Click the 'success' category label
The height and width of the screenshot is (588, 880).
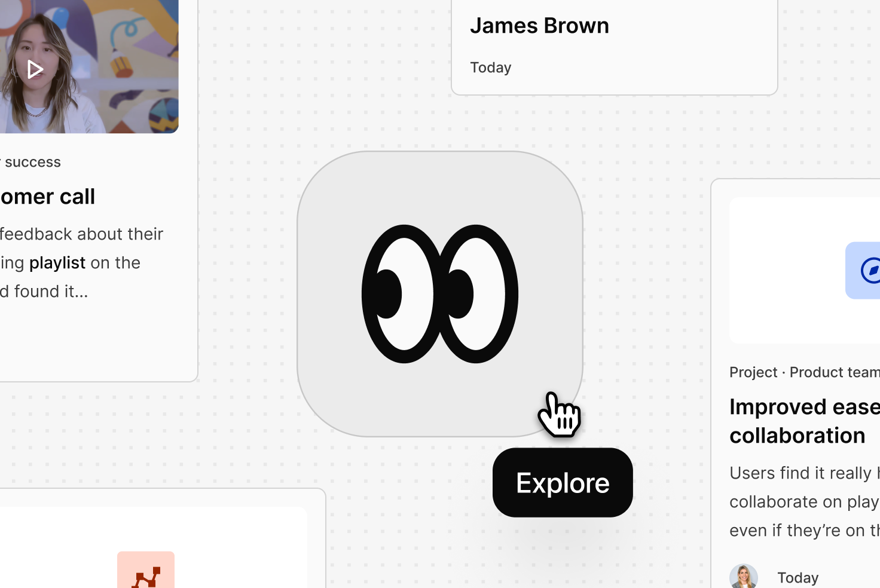[33, 162]
